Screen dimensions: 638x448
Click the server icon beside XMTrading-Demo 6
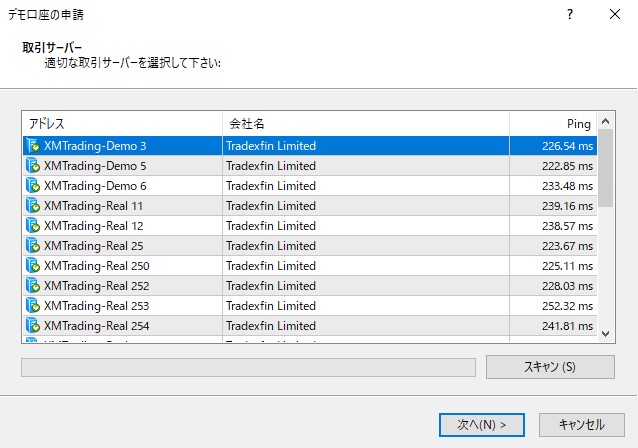click(x=33, y=186)
